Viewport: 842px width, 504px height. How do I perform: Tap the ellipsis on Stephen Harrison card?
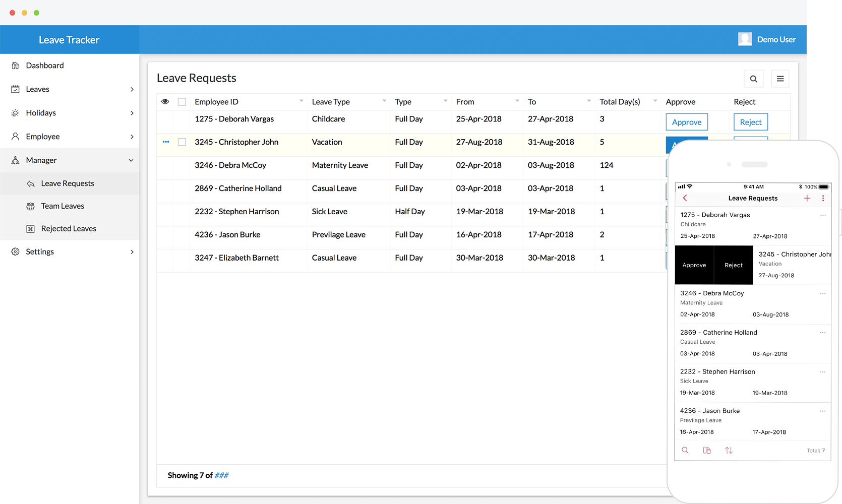823,372
